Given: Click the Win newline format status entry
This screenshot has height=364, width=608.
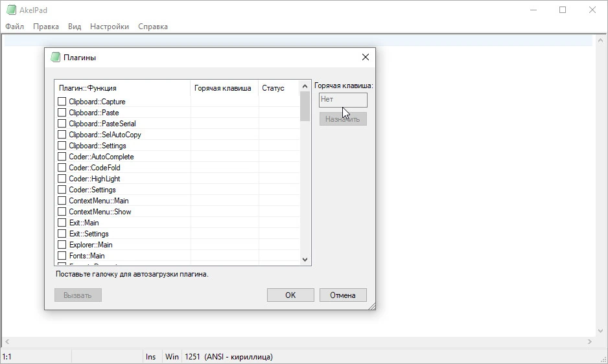Looking at the screenshot, I should pos(172,357).
